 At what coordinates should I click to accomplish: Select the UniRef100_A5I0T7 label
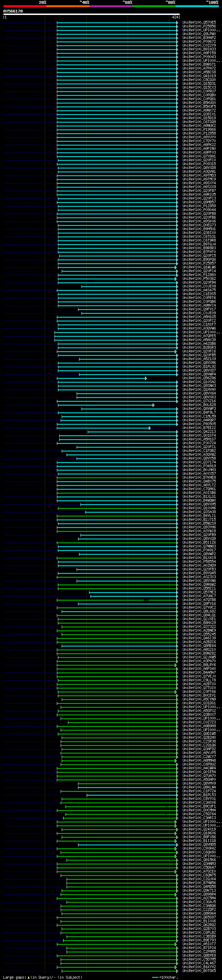point(199,944)
